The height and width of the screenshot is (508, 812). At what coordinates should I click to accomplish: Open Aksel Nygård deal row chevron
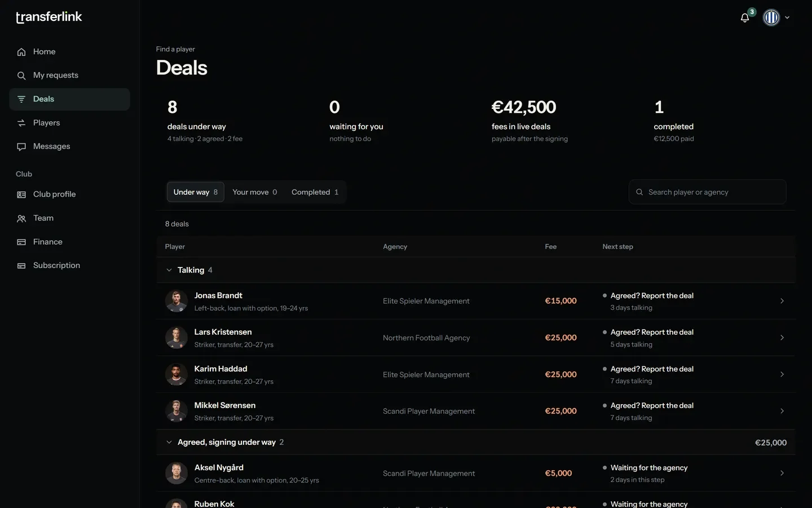(x=782, y=473)
